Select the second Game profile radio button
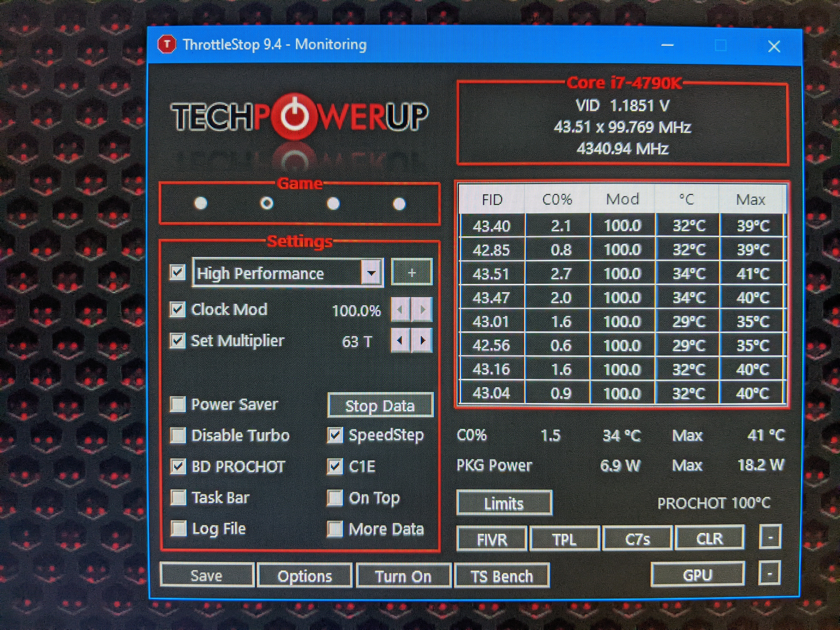This screenshot has height=630, width=840. pyautogui.click(x=267, y=203)
